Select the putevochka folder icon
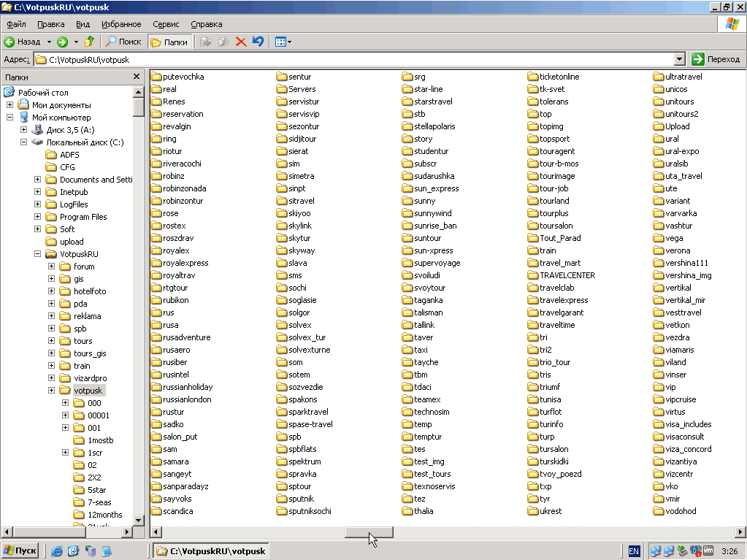Viewport: 747px width, 560px height. tap(156, 77)
